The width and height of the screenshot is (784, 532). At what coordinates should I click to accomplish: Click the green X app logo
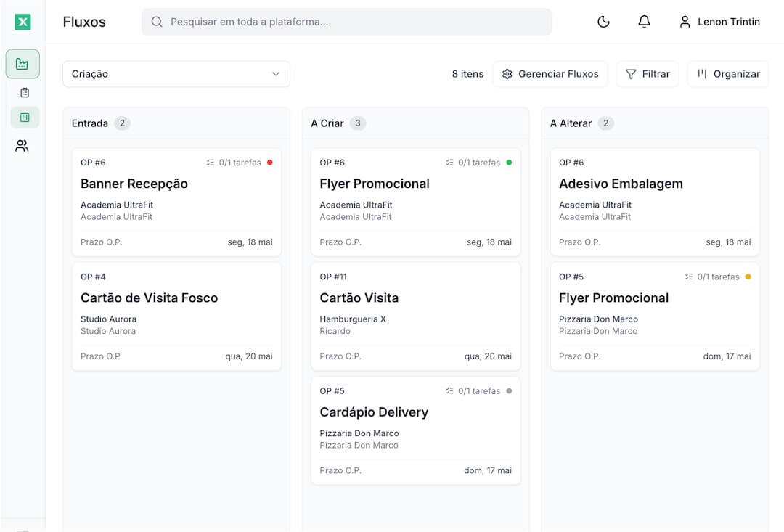[x=23, y=22]
